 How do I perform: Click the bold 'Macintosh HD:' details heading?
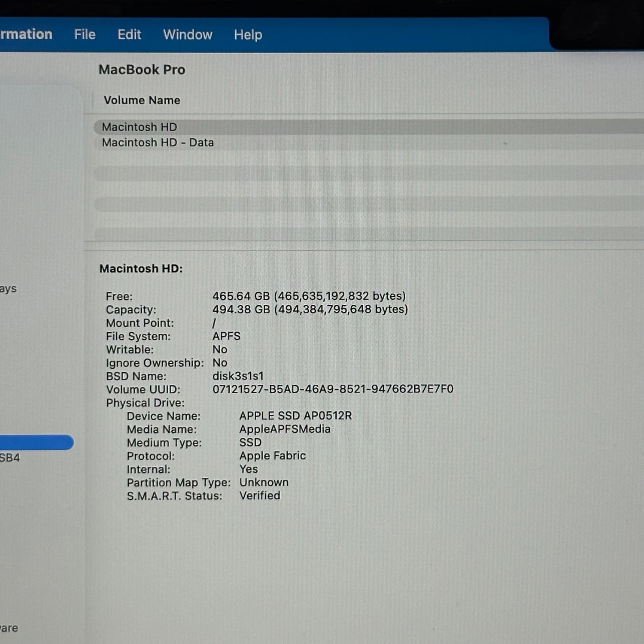click(x=141, y=269)
